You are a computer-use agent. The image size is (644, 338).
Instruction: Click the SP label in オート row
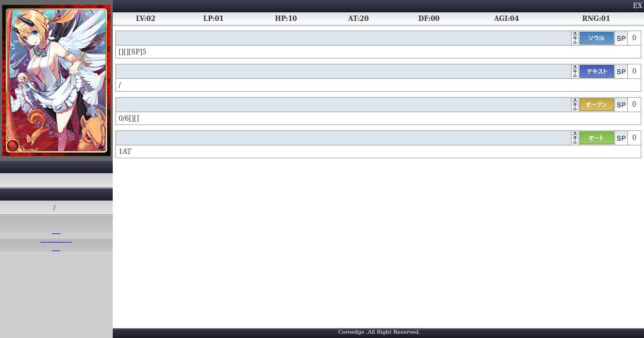621,138
